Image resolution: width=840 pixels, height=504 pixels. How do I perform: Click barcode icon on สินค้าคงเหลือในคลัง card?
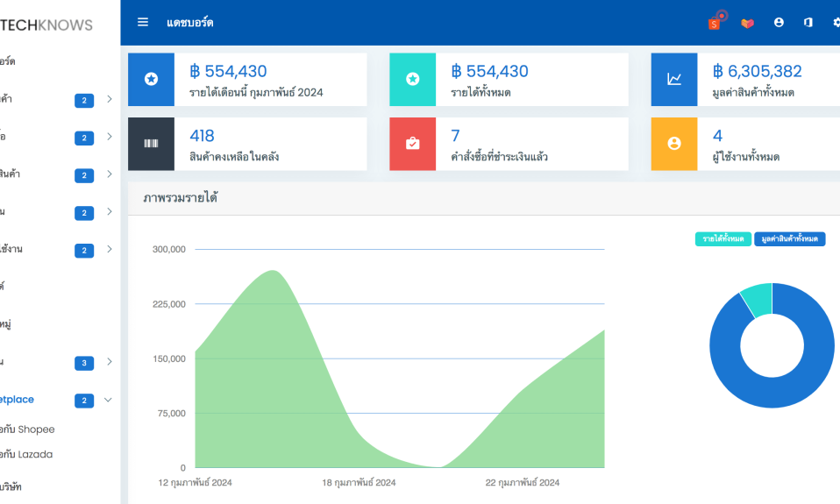coord(151,144)
